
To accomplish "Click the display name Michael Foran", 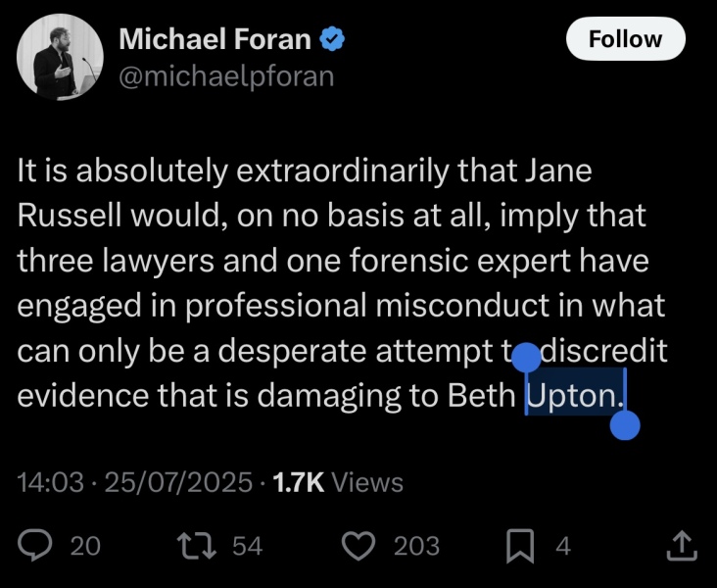I will (215, 40).
